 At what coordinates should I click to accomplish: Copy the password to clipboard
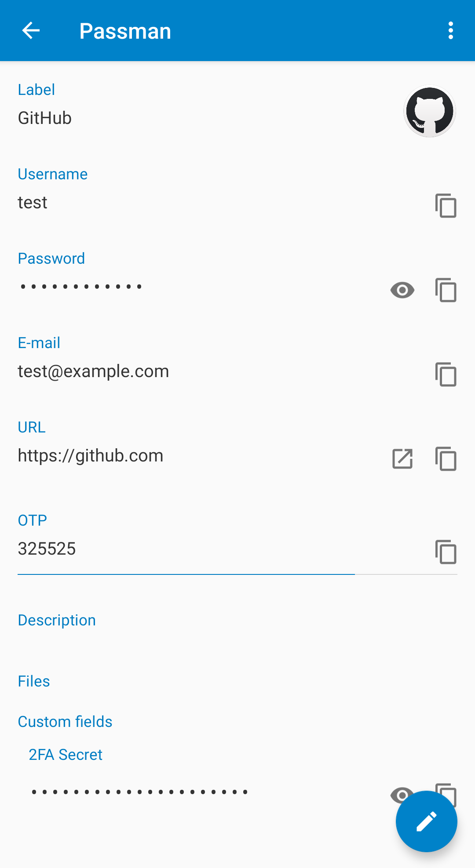[446, 290]
